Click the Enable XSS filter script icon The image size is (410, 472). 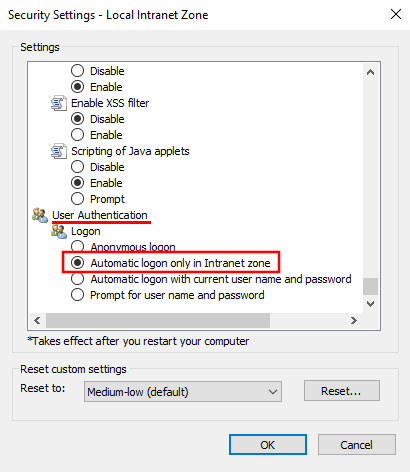tap(58, 103)
